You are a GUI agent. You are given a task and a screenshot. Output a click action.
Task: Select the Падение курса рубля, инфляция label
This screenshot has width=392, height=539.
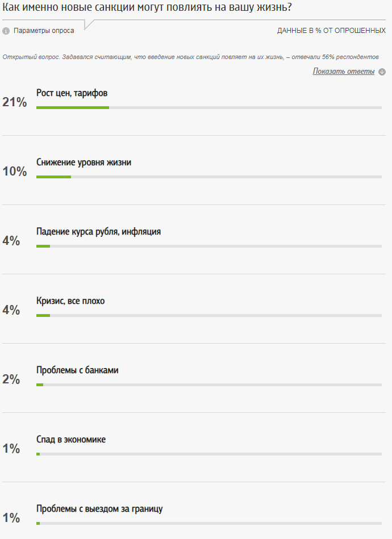pos(98,231)
